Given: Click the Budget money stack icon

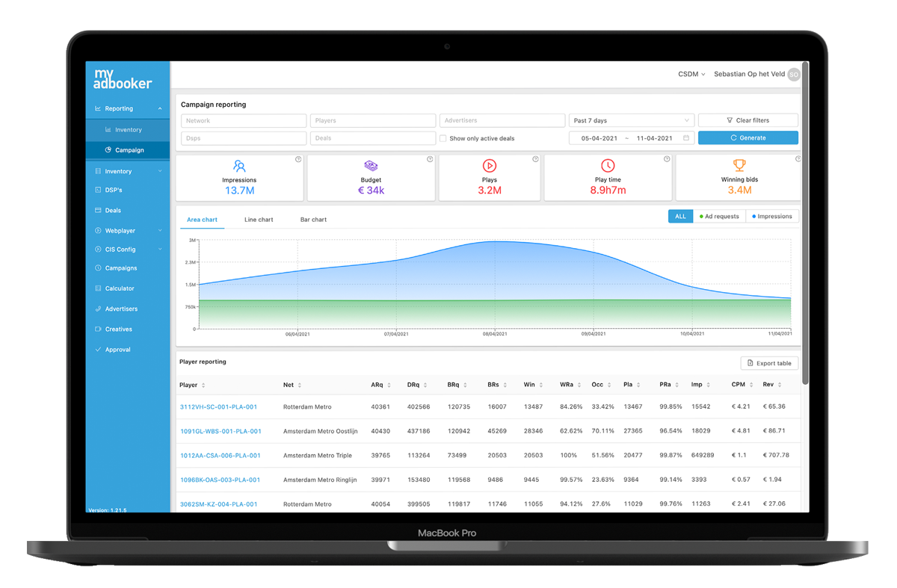Looking at the screenshot, I should 371,166.
